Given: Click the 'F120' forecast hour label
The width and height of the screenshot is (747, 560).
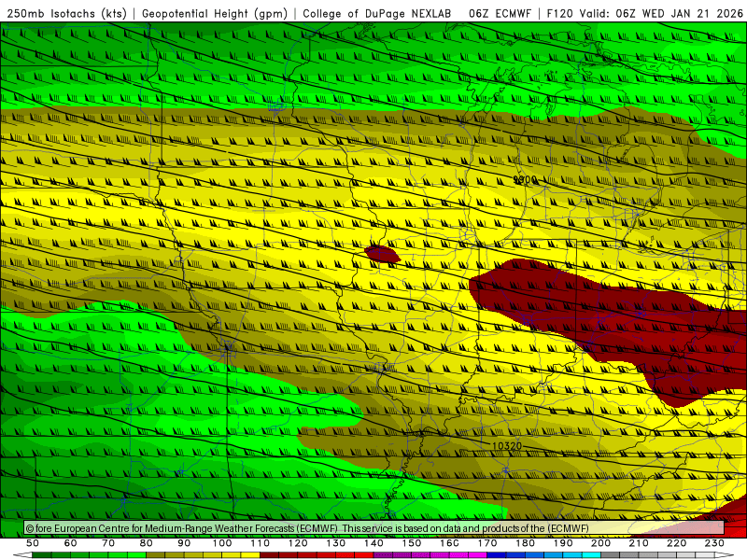Looking at the screenshot, I should 559,13.
